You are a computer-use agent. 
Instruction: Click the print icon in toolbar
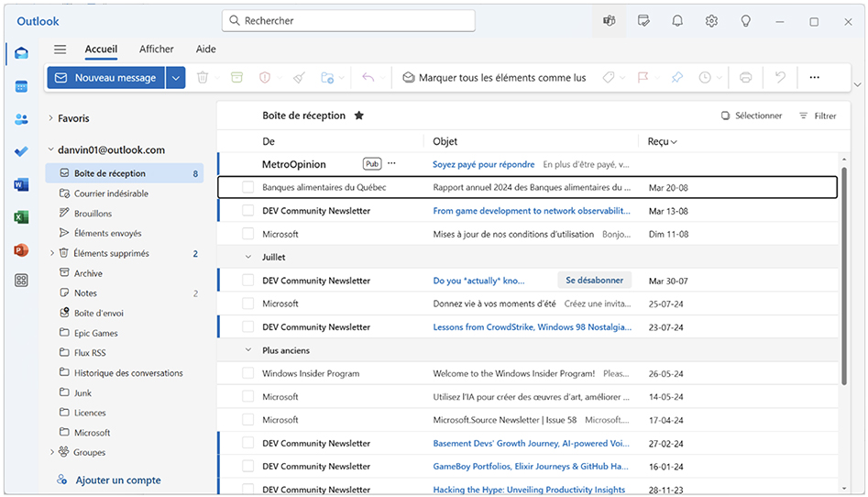(745, 78)
